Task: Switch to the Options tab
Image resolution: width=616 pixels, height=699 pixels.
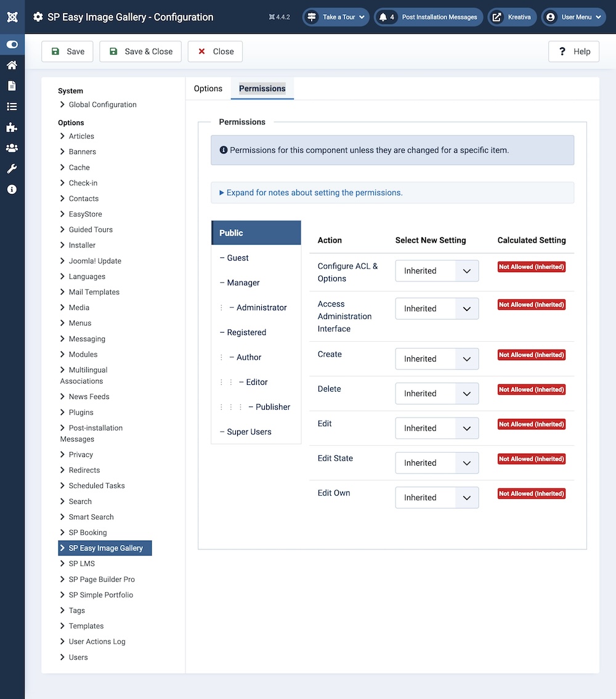Action: tap(208, 89)
